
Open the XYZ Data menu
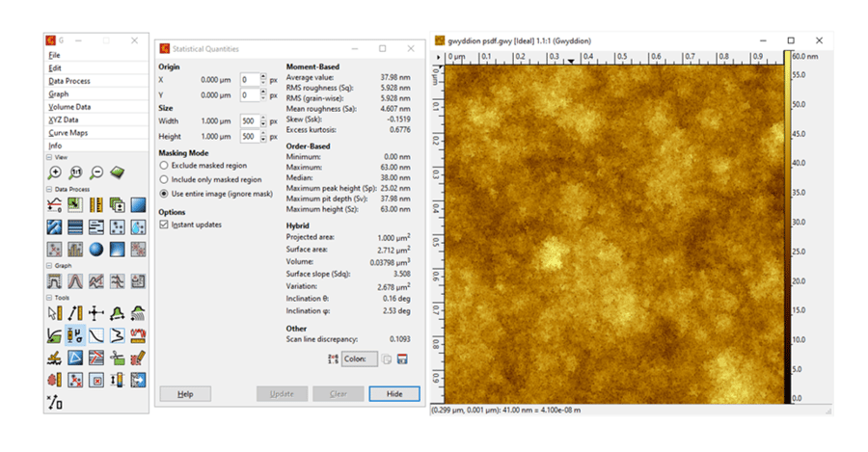[96, 120]
